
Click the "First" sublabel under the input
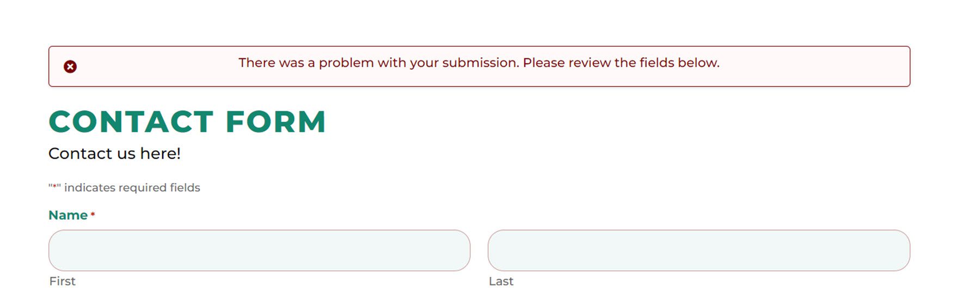(62, 281)
